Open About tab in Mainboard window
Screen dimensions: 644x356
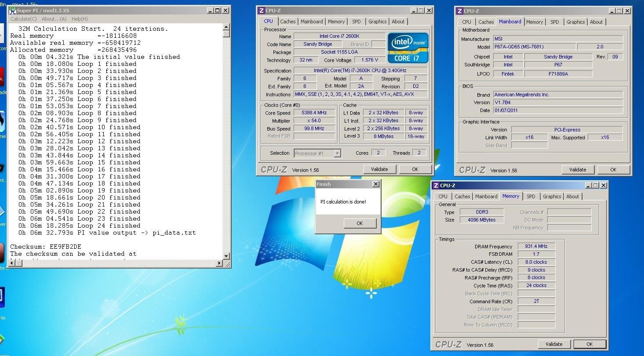pos(597,22)
